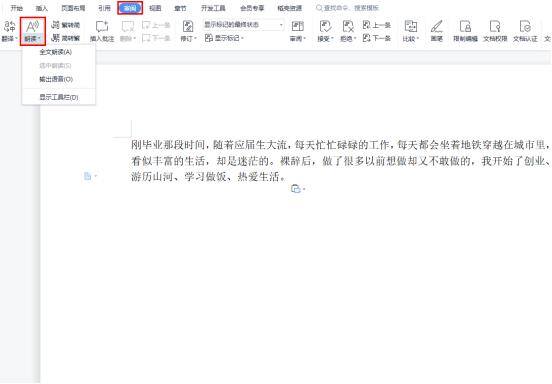Click 限制编辑 (Restrict Editing) icon
This screenshot has height=384, width=552.
pos(465,26)
